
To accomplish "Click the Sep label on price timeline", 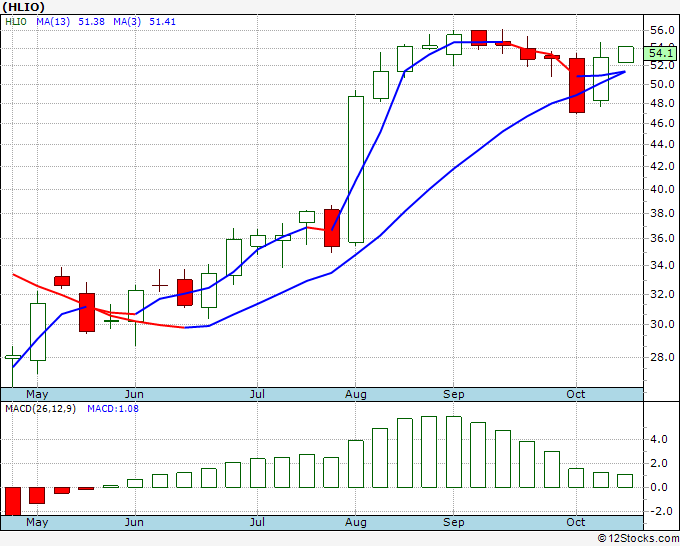I will pos(454,394).
